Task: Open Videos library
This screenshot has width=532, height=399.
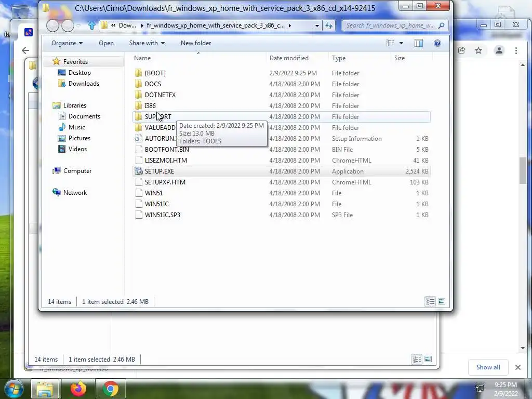Action: point(78,149)
